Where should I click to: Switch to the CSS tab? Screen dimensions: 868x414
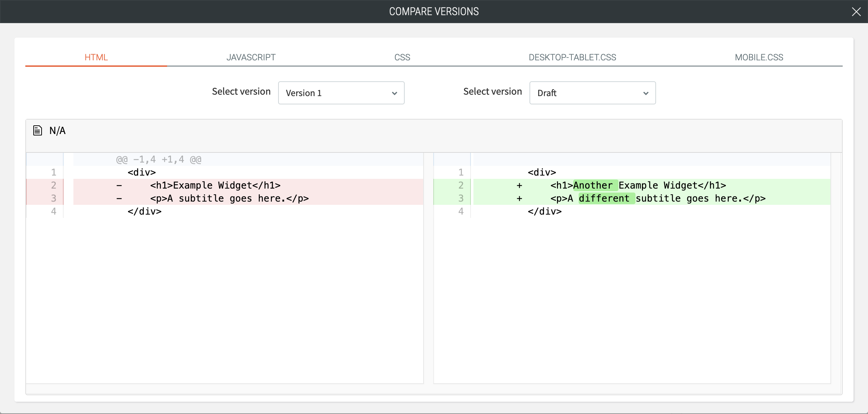402,57
